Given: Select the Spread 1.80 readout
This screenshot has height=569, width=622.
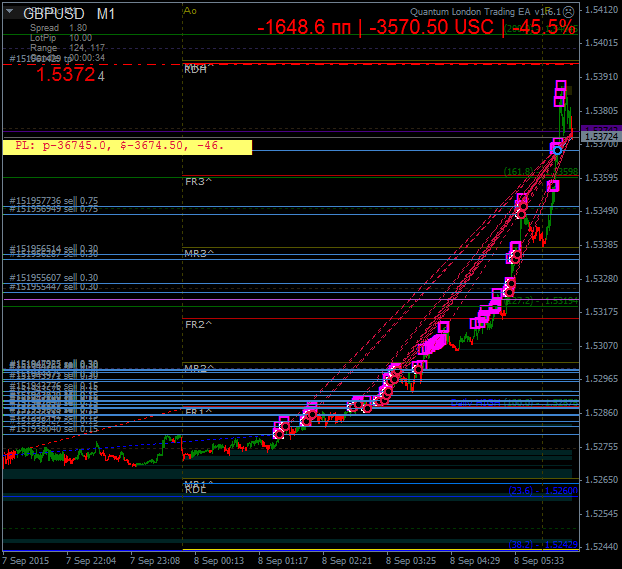Looking at the screenshot, I should [x=58, y=28].
